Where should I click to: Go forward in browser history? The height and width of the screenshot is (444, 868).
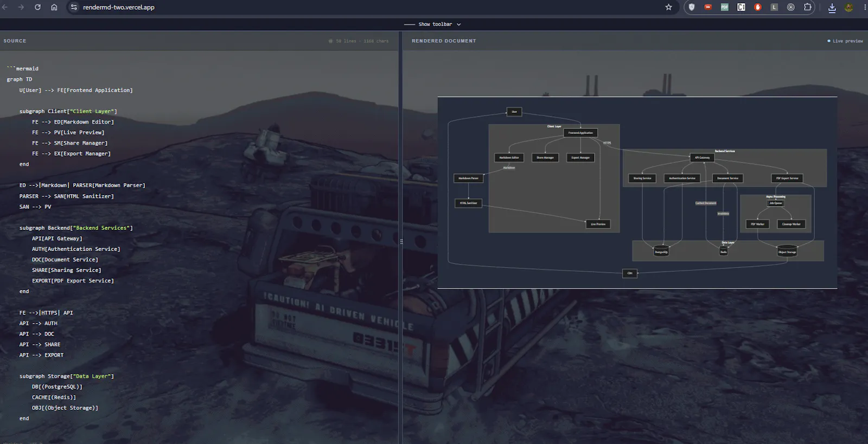click(x=21, y=7)
